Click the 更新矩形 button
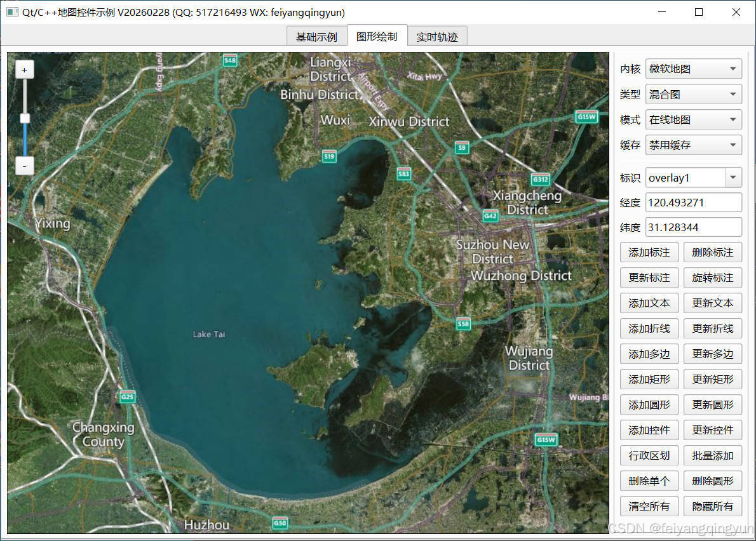Screen dimensions: 756x541 pos(713,380)
